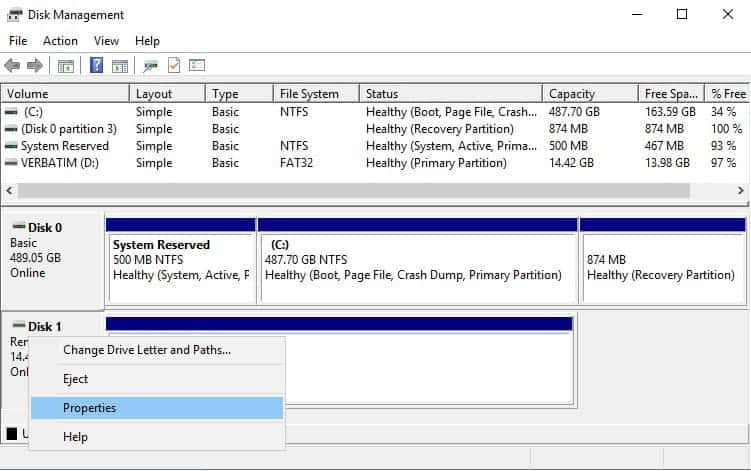Select Eject from the context menu

tap(157, 379)
